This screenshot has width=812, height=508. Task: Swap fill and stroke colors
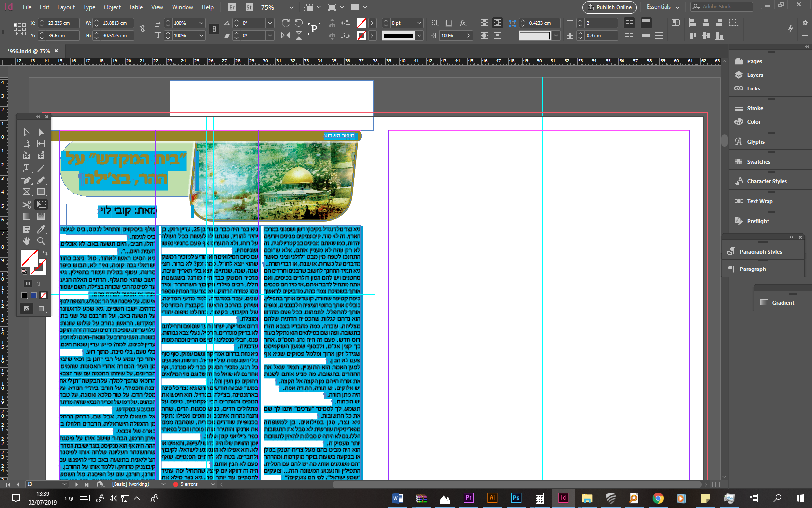[x=45, y=253]
